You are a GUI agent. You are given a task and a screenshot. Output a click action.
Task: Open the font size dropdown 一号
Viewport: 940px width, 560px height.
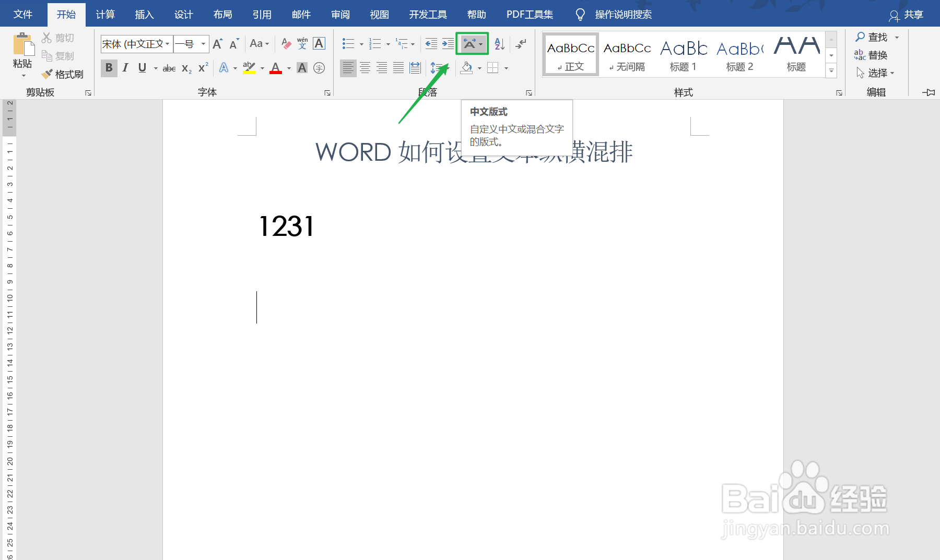[x=203, y=44]
